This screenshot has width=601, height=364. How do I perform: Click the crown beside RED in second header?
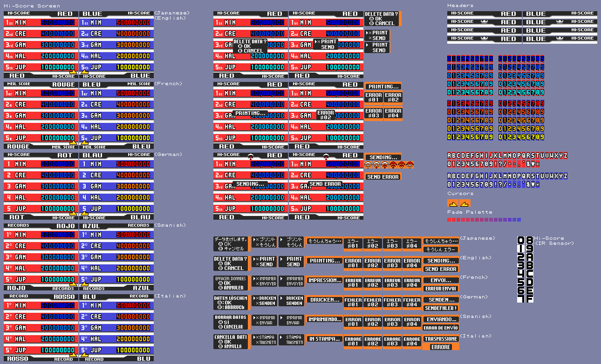pyautogui.click(x=485, y=22)
